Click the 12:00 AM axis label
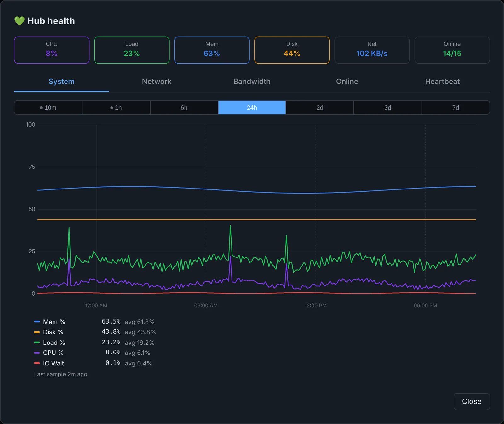This screenshot has height=424, width=504. 96,305
